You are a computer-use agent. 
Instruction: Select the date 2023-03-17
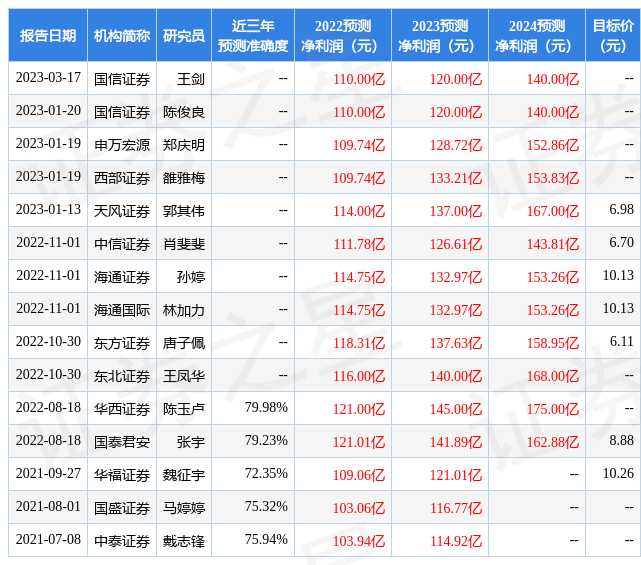[48, 78]
